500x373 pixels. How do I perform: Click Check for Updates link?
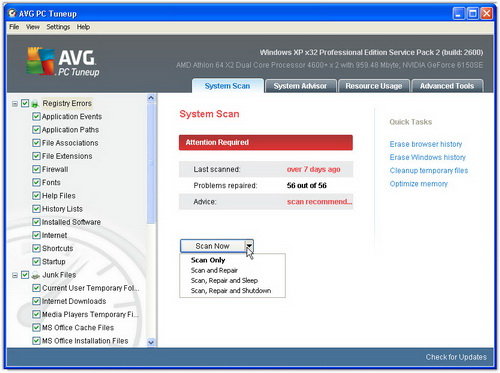tap(456, 357)
